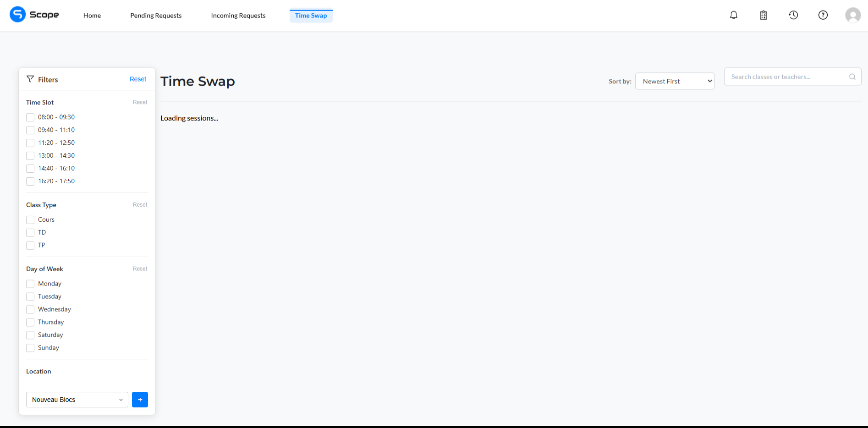
Task: Click the search magnifier icon
Action: point(852,77)
